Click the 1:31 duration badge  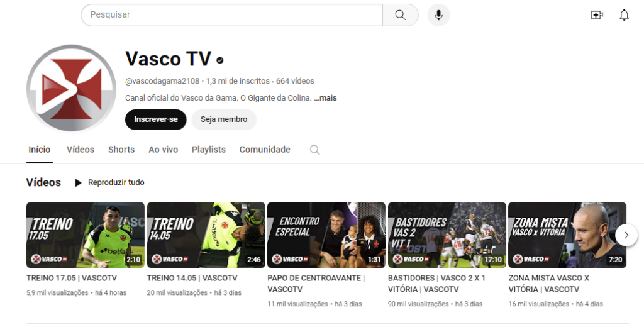tap(374, 260)
